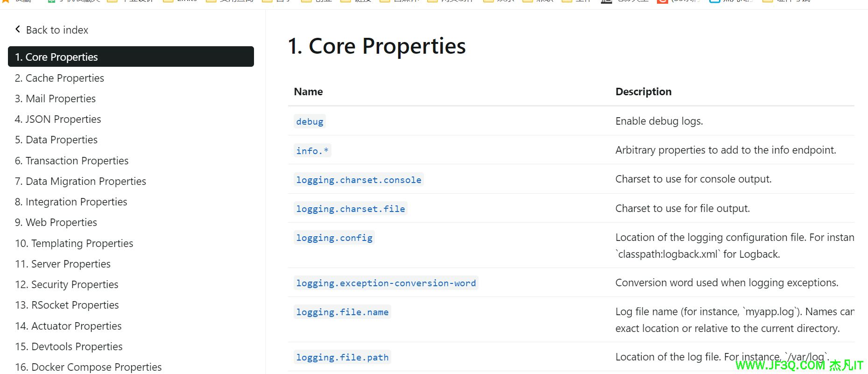The width and height of the screenshot is (868, 374).
Task: Click the Core Properties page heading
Action: [x=376, y=46]
